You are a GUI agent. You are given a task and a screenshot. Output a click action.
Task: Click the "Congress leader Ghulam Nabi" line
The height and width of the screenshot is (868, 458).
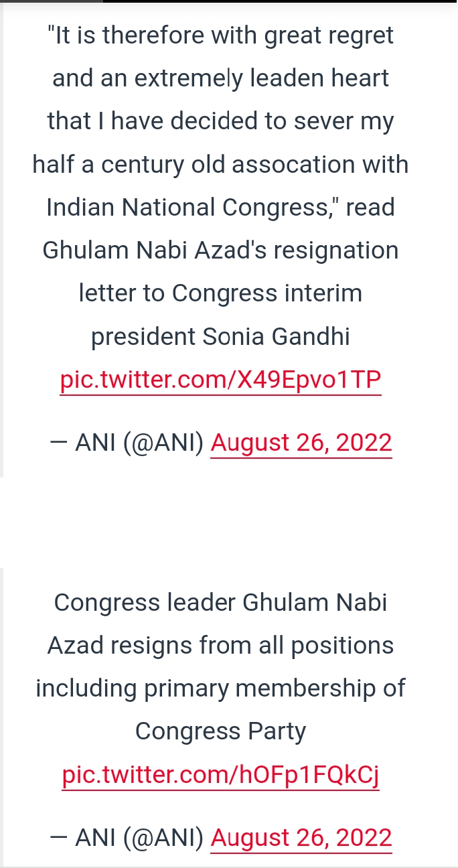pyautogui.click(x=220, y=603)
